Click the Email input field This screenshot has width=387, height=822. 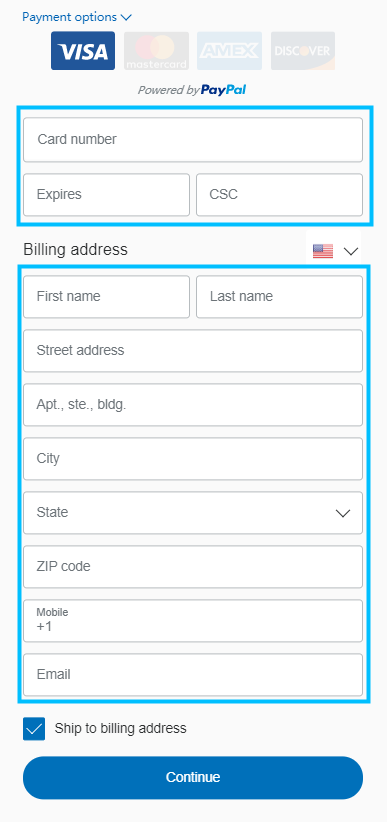tap(193, 675)
